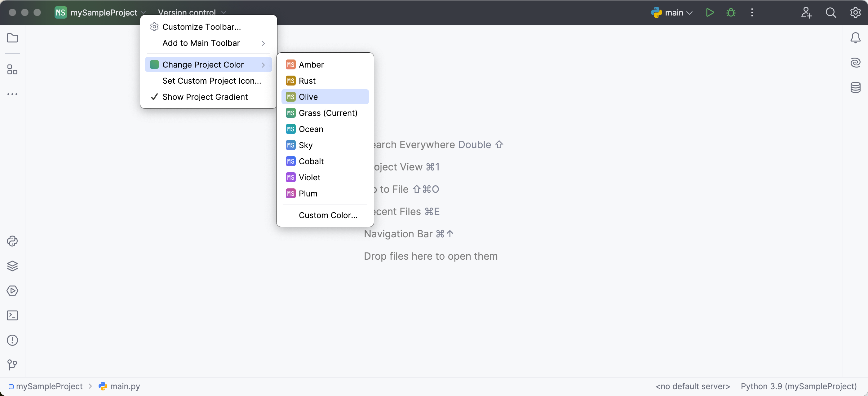Select Set Custom Project Icon... entry
Image resolution: width=868 pixels, height=396 pixels.
coord(209,81)
